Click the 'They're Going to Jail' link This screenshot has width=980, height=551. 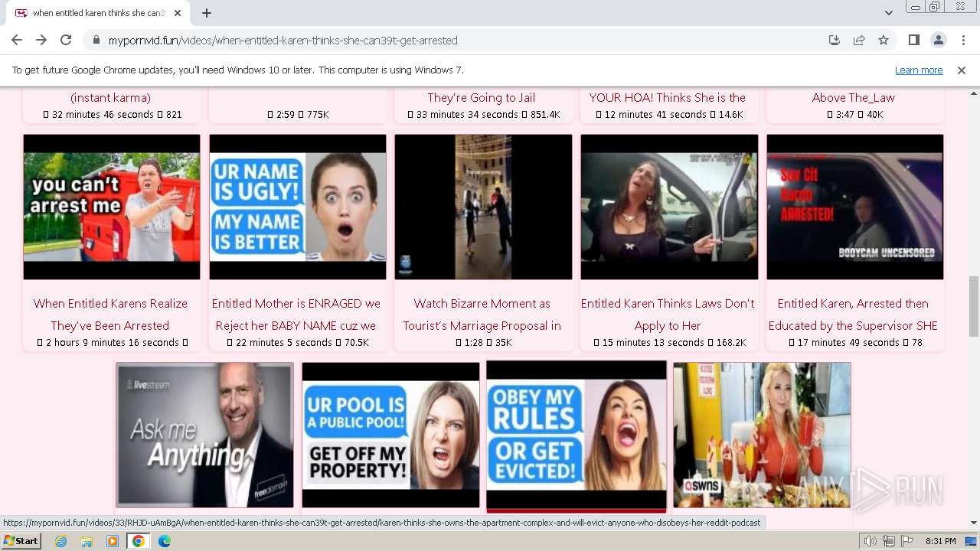click(x=482, y=97)
